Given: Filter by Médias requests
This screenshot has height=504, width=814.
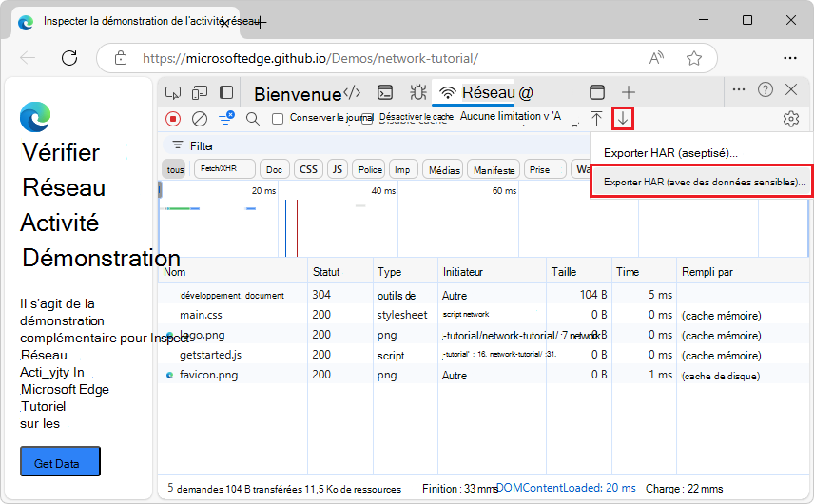Looking at the screenshot, I should 444,169.
